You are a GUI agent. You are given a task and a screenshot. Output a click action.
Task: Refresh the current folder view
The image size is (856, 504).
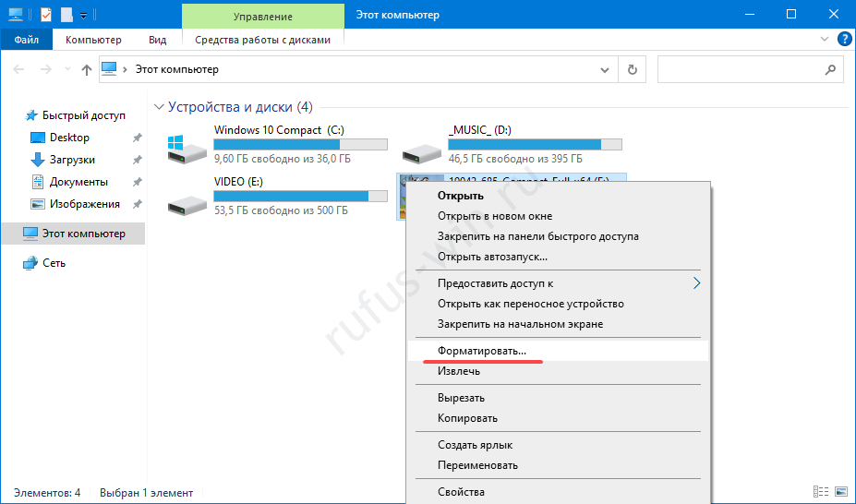pyautogui.click(x=632, y=69)
